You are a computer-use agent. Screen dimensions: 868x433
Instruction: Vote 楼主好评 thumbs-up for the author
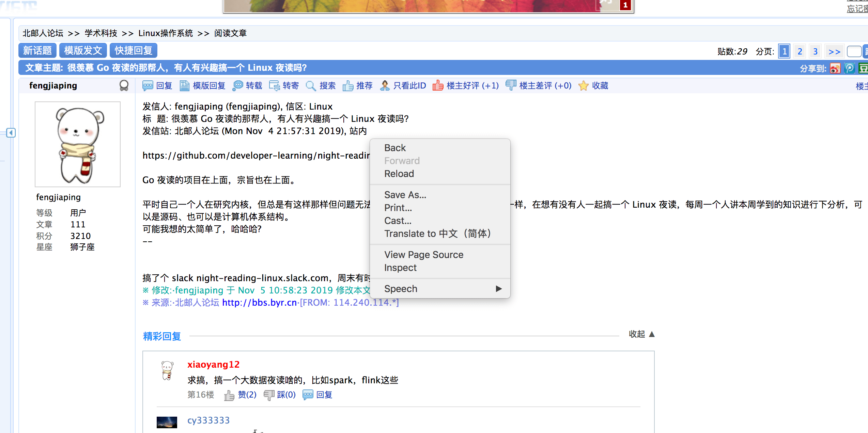438,85
